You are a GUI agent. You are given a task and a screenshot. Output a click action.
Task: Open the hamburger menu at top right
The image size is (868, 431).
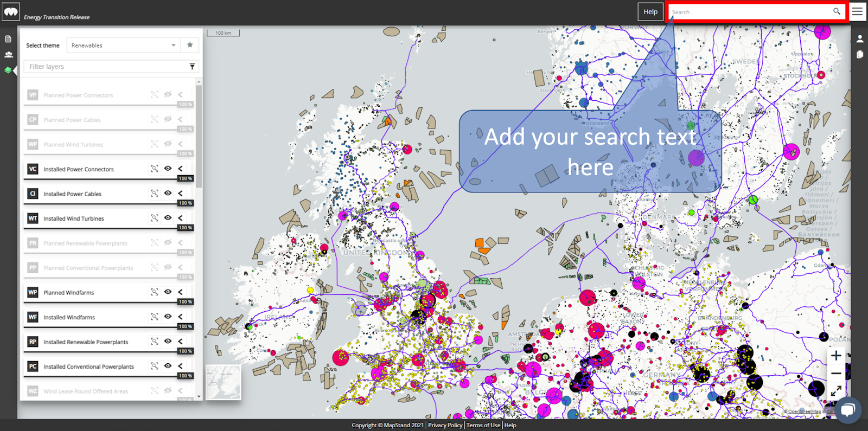(x=857, y=11)
